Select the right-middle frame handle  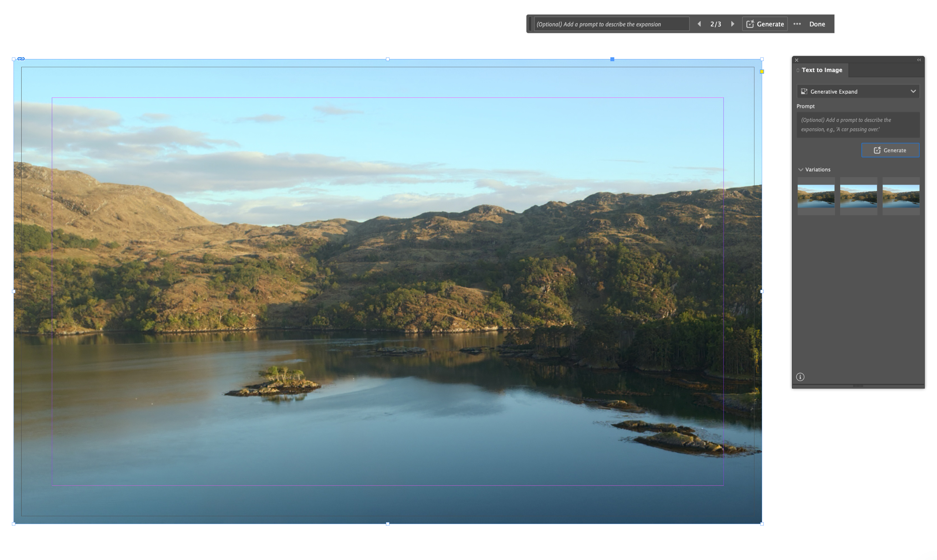tap(761, 291)
